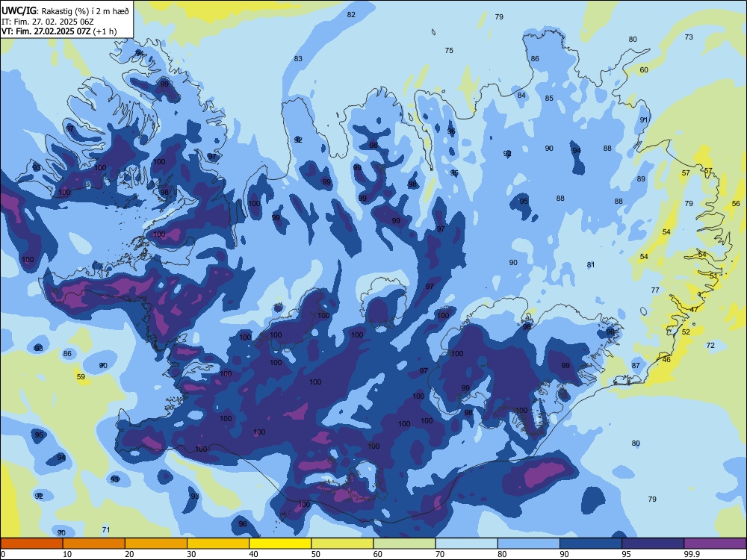747x560 pixels.
Task: Click the 50–60 pale yellow legend swatch
Action: (x=343, y=544)
